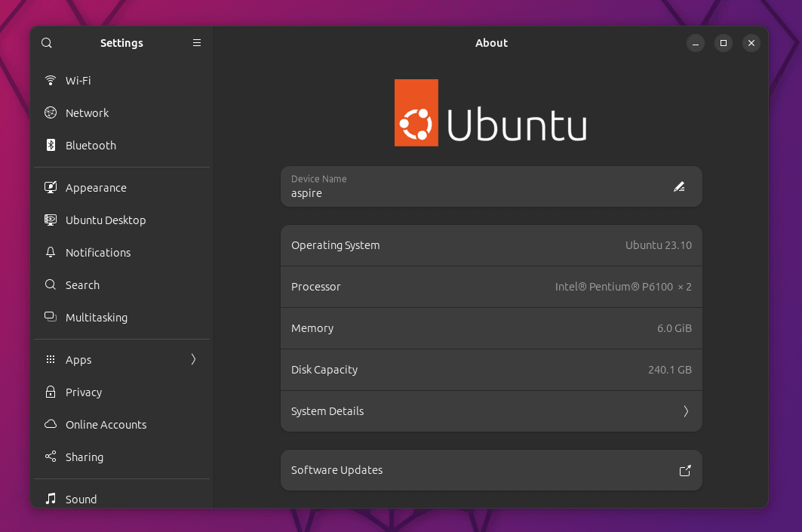This screenshot has height=532, width=802.
Task: Open the Wi-Fi settings panel
Action: [x=121, y=80]
